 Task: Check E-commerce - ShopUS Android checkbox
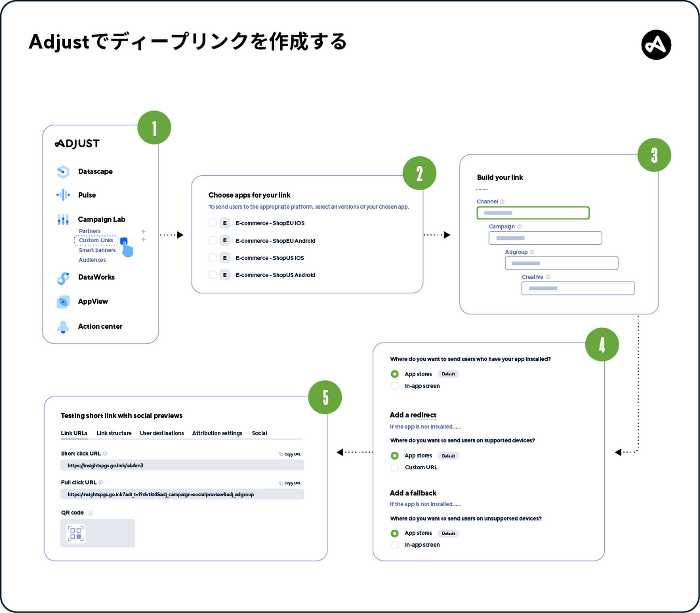(x=212, y=275)
